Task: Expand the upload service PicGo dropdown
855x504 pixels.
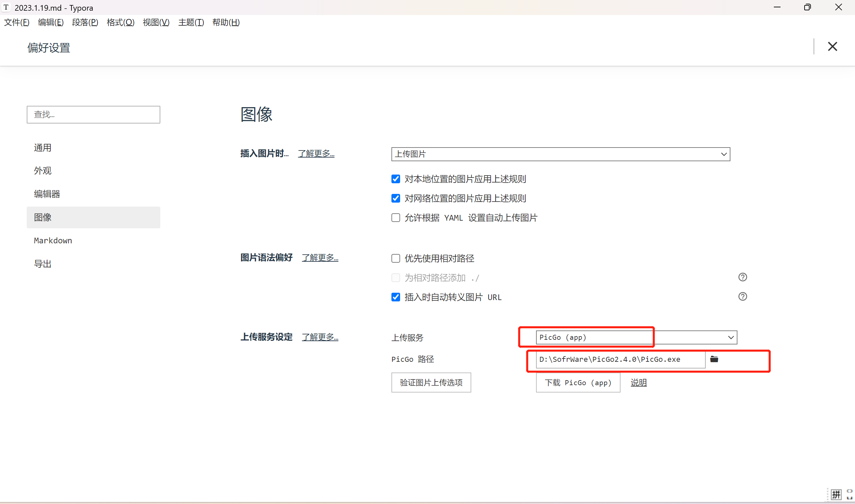Action: pos(636,337)
